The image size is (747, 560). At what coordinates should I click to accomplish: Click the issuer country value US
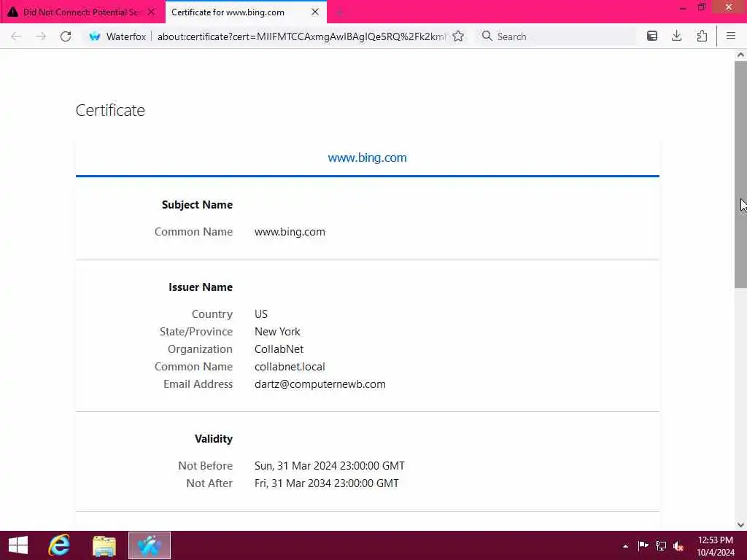click(x=261, y=314)
